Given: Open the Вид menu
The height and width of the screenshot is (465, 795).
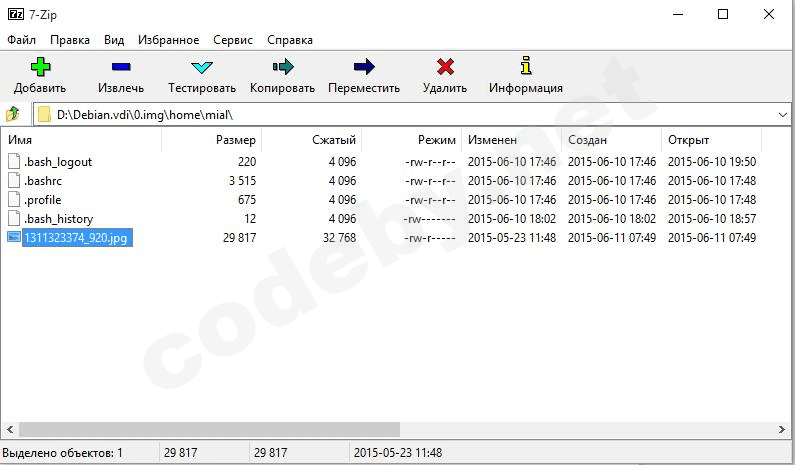Looking at the screenshot, I should click(x=114, y=40).
